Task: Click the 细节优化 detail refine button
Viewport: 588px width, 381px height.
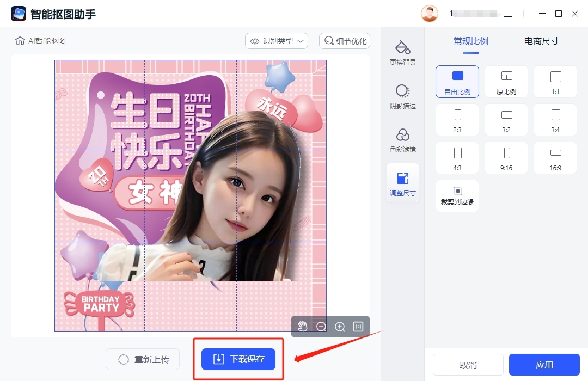Action: 345,41
